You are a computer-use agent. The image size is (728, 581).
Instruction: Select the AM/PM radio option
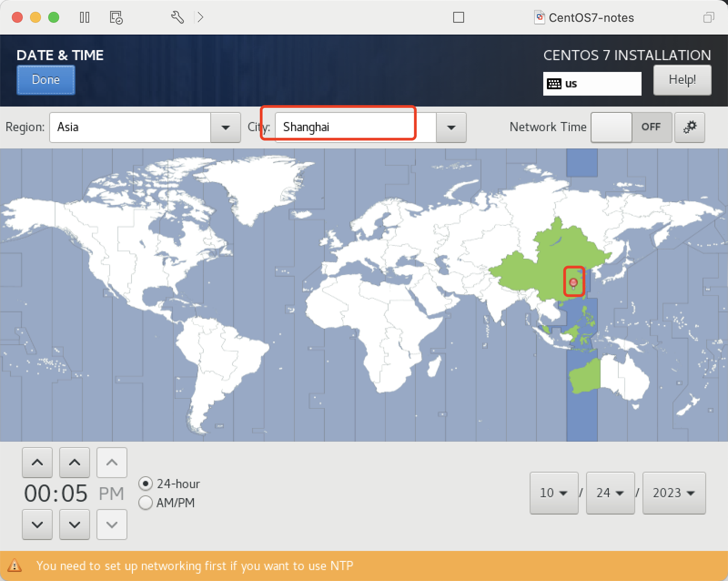(x=167, y=503)
